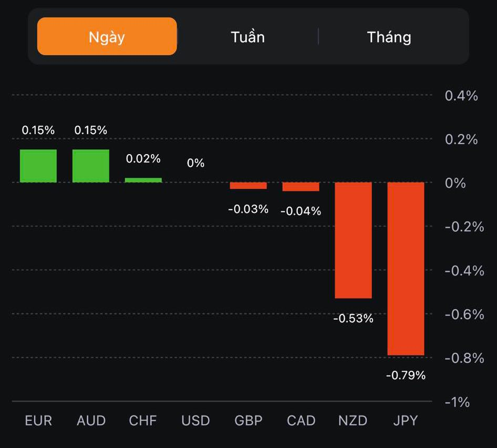Tap the JPY axis label

[406, 421]
